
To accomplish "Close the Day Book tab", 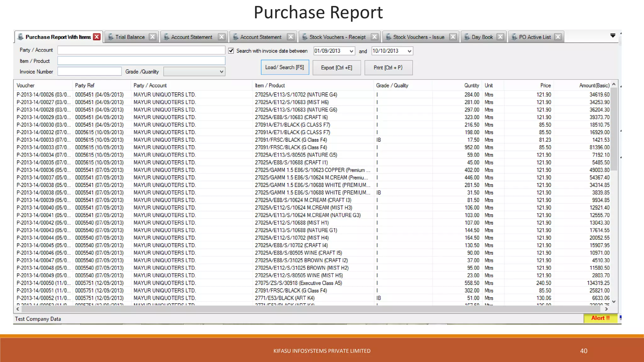I will tap(500, 37).
